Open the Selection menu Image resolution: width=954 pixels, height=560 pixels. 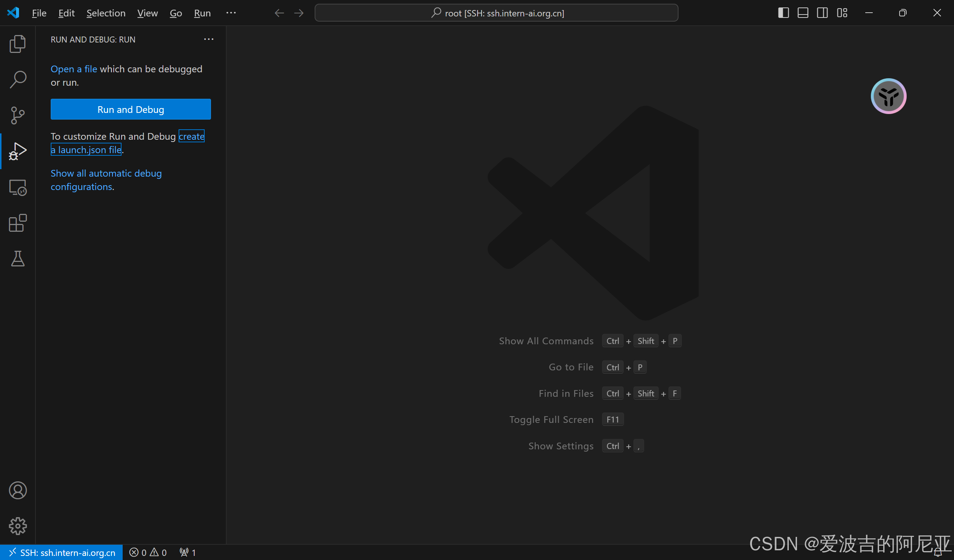[x=106, y=13]
